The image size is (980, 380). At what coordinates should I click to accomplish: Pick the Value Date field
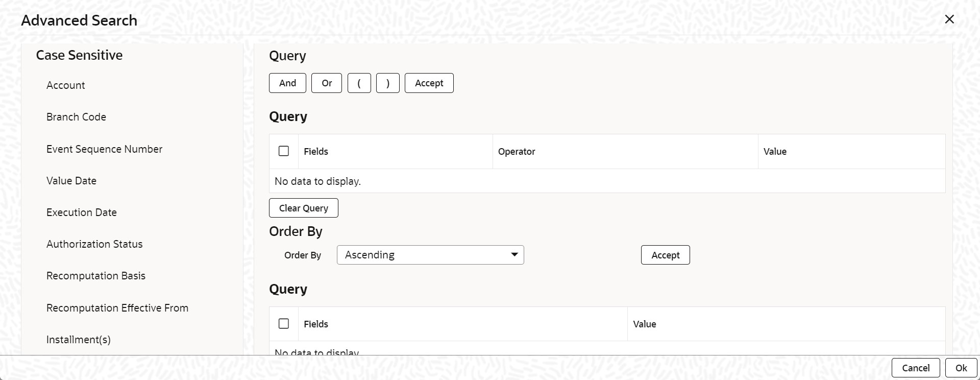(71, 181)
